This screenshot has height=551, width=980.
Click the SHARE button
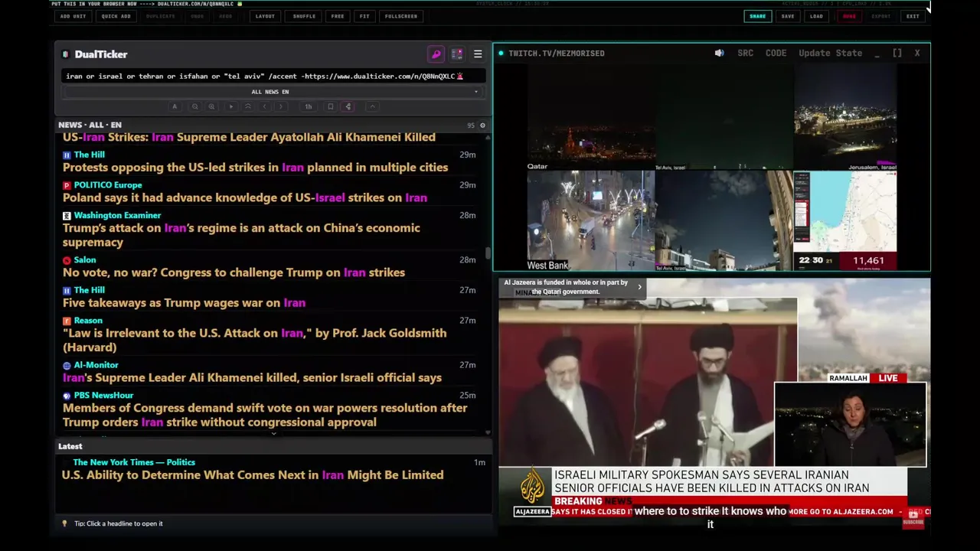(757, 16)
